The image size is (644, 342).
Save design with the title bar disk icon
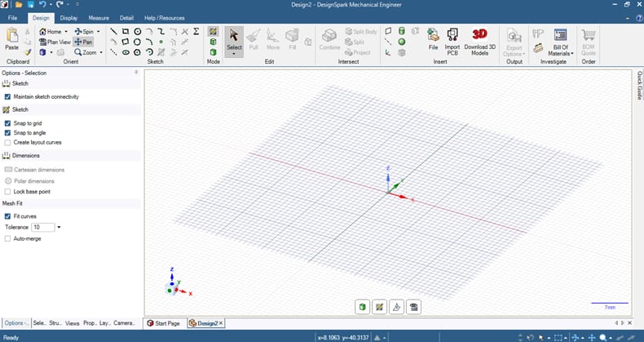pyautogui.click(x=31, y=5)
